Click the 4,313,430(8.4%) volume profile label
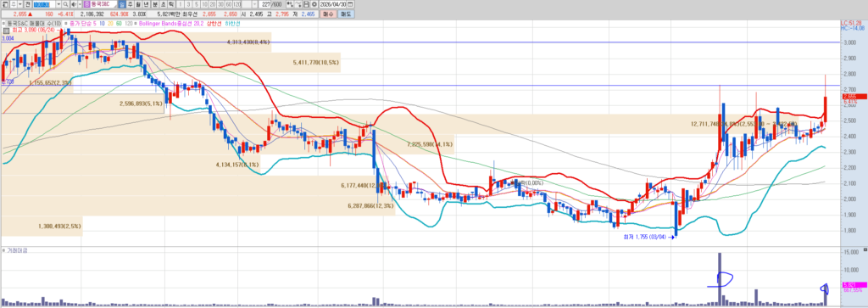 click(248, 42)
